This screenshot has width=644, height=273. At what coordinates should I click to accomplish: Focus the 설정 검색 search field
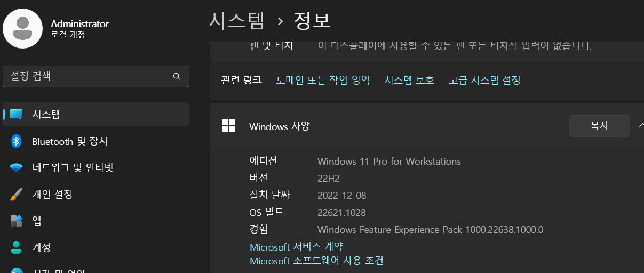[96, 76]
